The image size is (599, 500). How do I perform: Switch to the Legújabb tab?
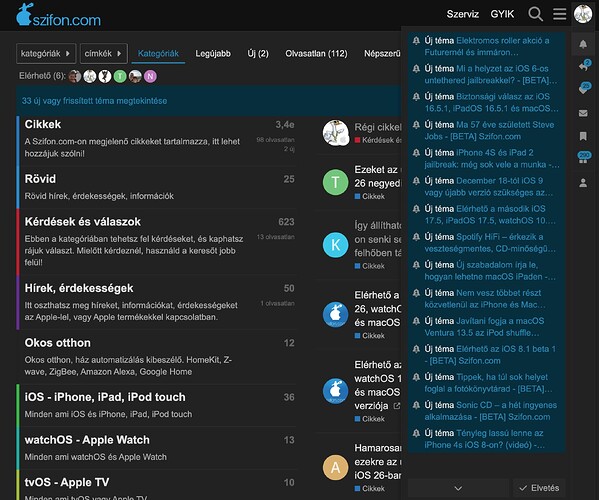click(213, 53)
